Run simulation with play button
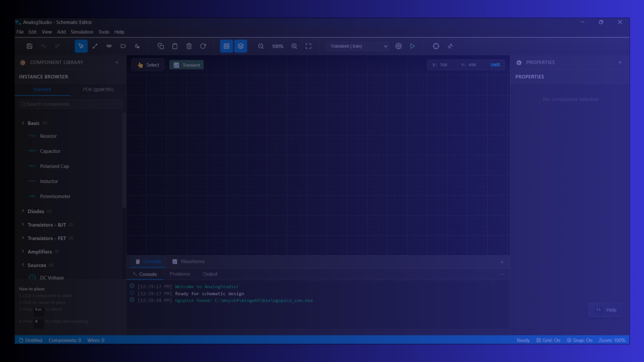 tap(412, 46)
